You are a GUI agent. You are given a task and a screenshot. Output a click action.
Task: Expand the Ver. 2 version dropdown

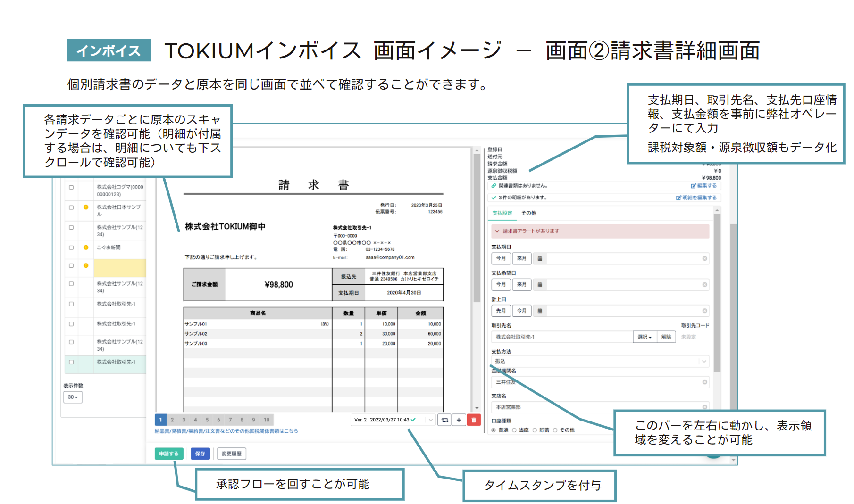click(x=430, y=420)
